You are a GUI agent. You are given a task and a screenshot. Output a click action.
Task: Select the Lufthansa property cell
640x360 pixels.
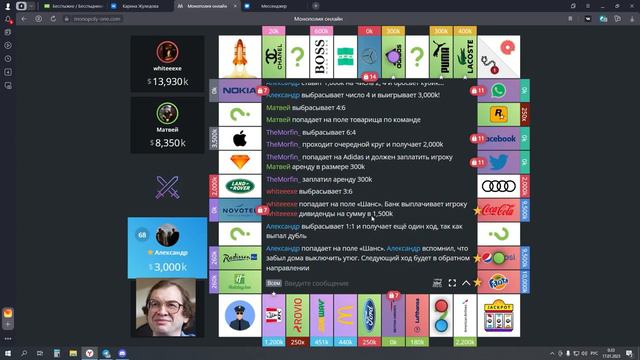417,316
